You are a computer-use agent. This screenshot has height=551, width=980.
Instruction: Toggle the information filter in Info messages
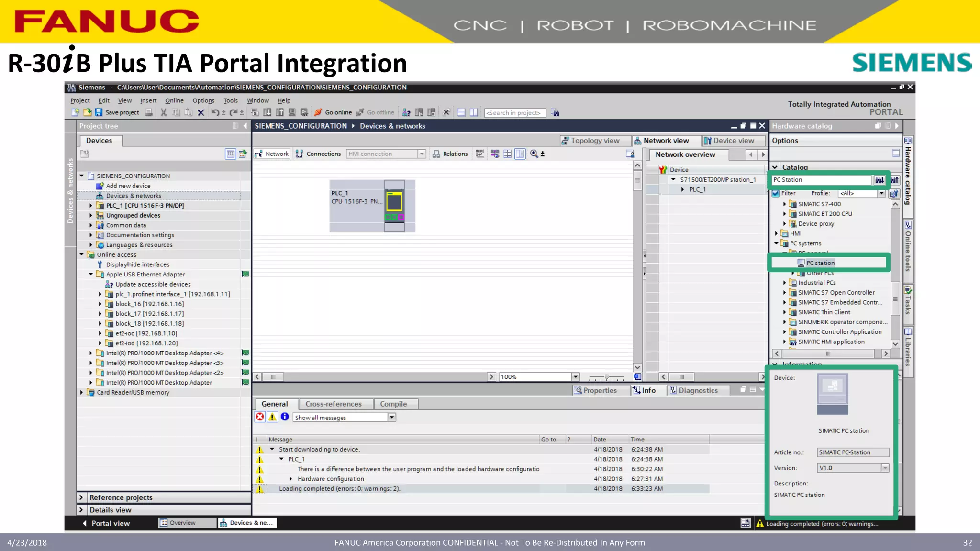tap(285, 417)
